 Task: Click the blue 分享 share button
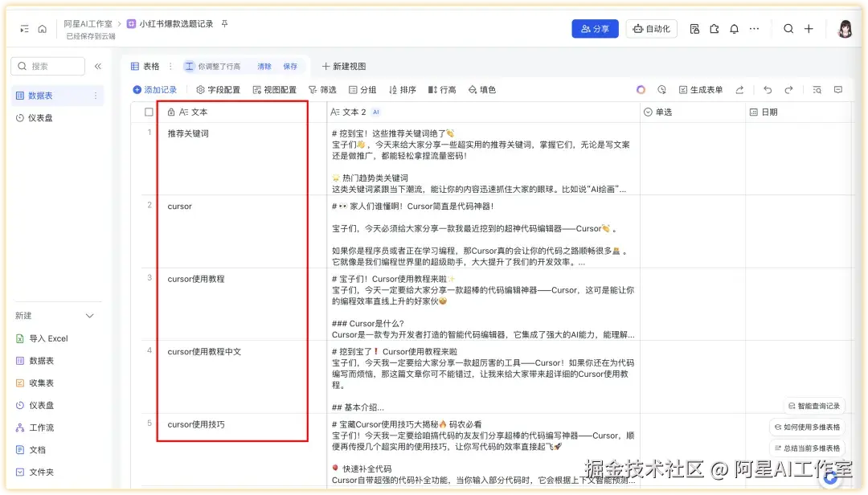[x=595, y=28]
